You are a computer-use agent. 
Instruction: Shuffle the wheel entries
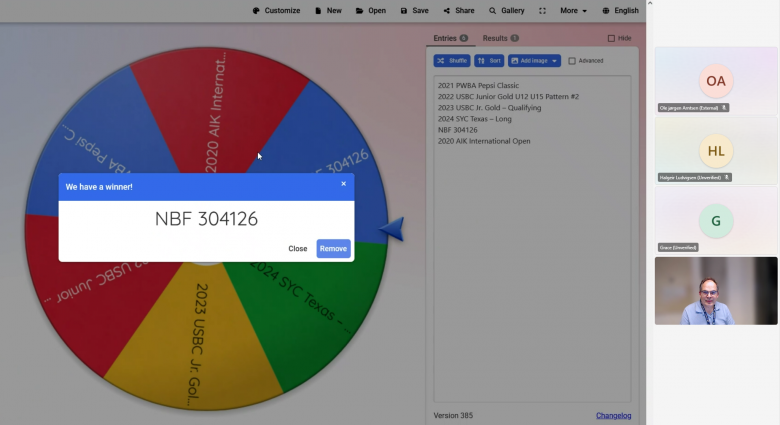pos(451,61)
